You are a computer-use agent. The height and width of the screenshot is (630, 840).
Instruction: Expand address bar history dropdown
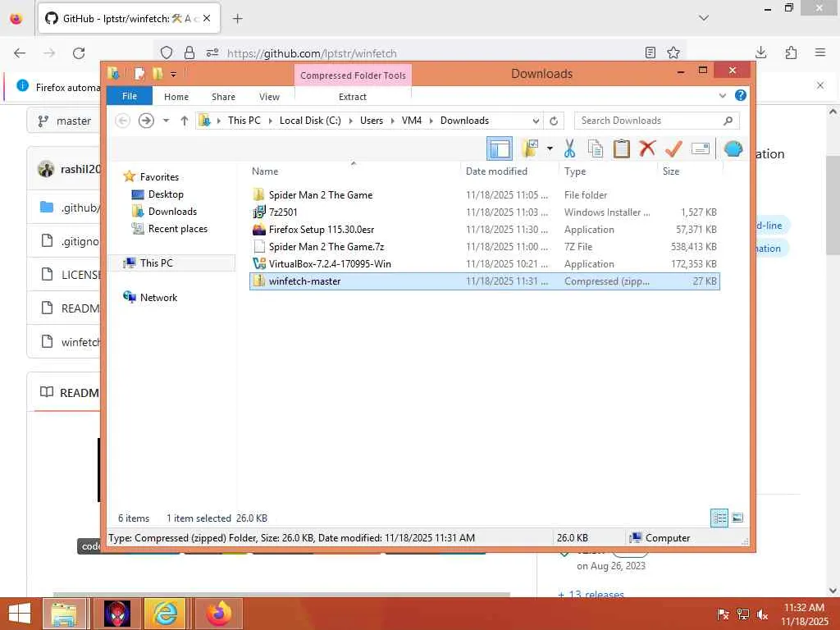tap(536, 121)
